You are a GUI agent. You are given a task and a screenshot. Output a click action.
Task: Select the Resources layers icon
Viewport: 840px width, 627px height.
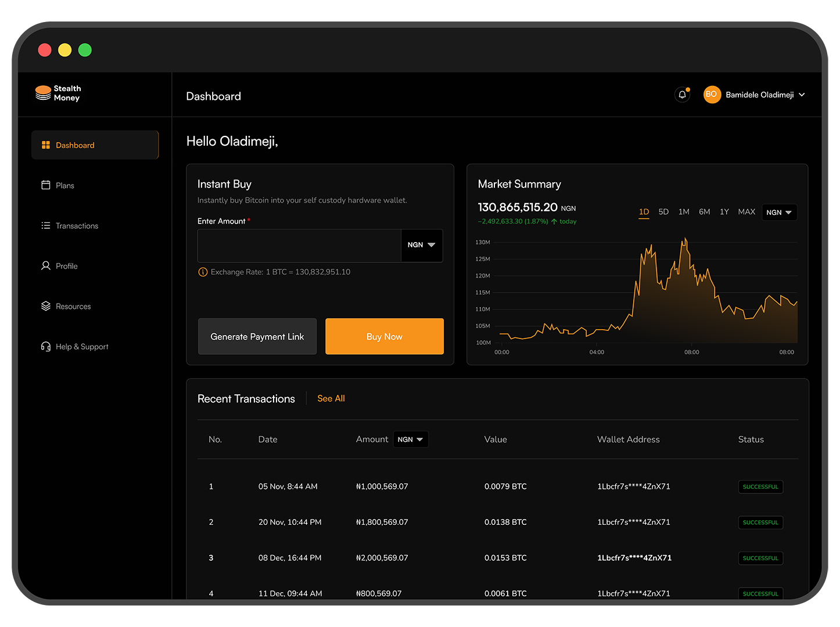(46, 306)
